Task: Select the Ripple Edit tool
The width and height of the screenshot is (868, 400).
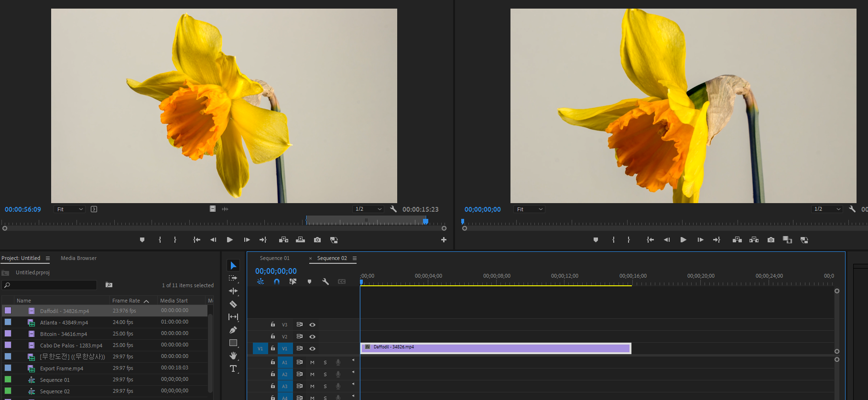Action: [x=233, y=291]
